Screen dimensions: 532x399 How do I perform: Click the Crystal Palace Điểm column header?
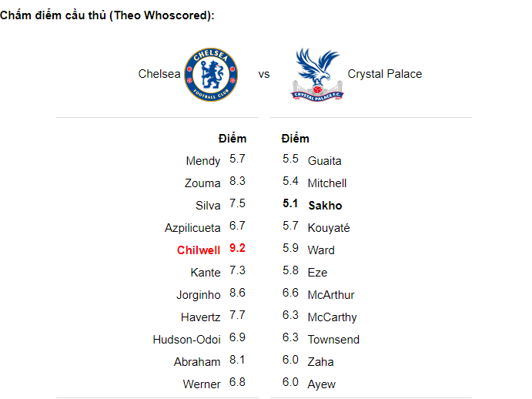pyautogui.click(x=296, y=139)
